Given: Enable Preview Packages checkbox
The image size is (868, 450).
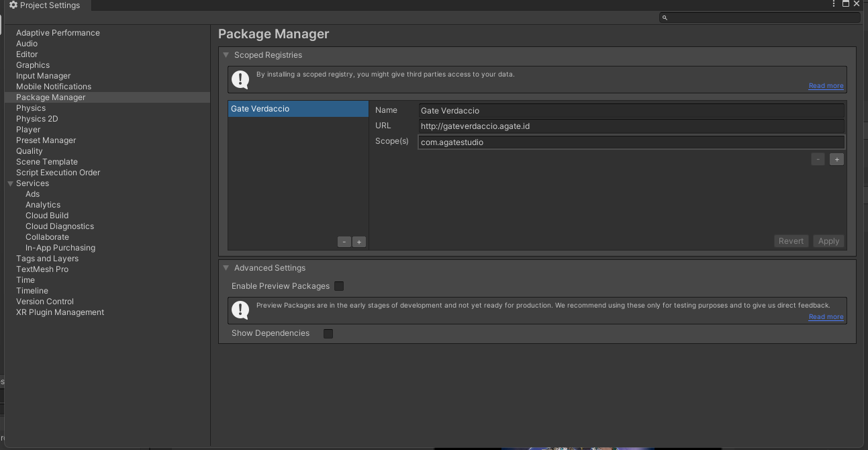Looking at the screenshot, I should (x=339, y=286).
